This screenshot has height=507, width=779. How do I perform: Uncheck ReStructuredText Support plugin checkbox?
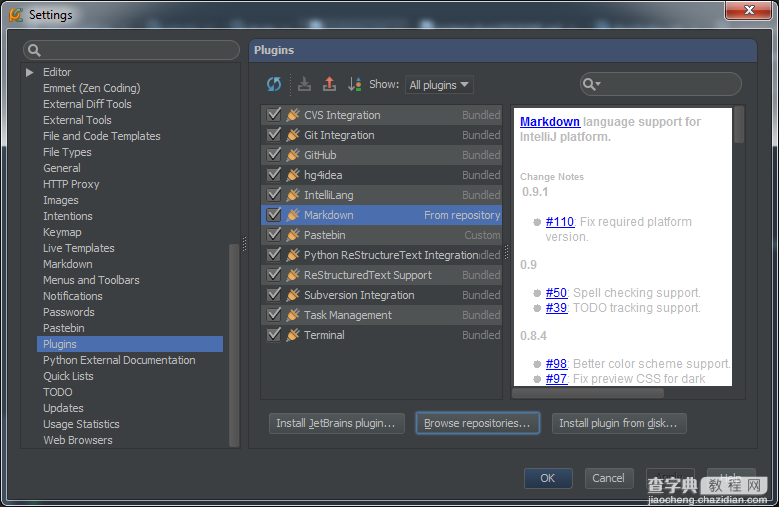click(274, 275)
